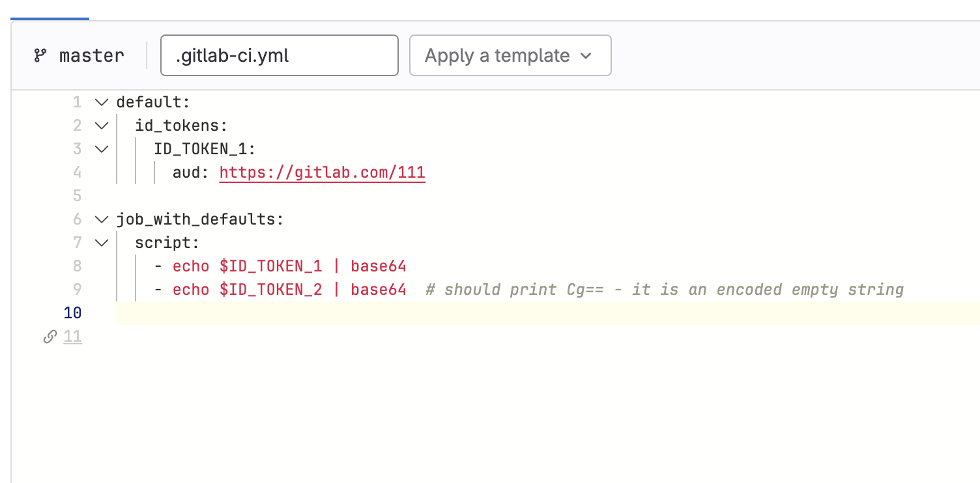The image size is (980, 483).
Task: Open the https://gitlab.com/111 link
Action: 322,172
